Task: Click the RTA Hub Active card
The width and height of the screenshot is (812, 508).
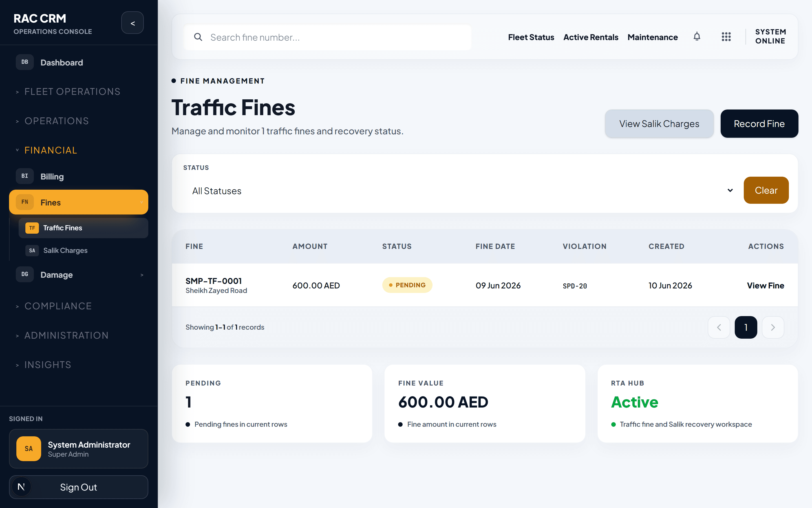Action: coord(698,404)
